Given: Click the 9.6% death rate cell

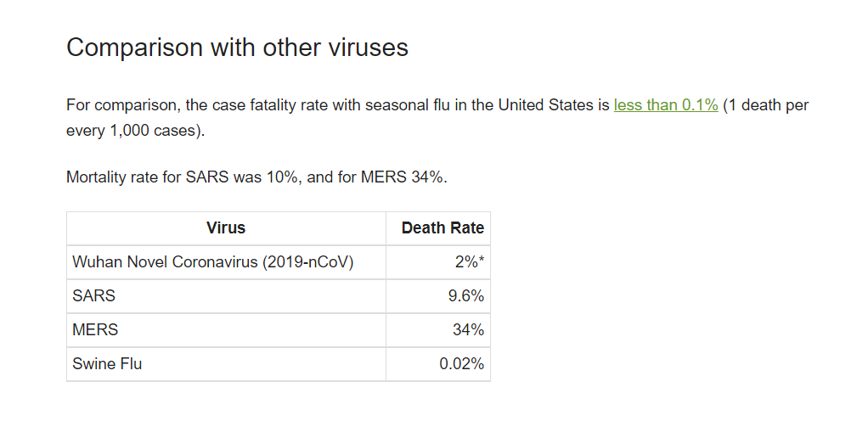Looking at the screenshot, I should tap(465, 296).
